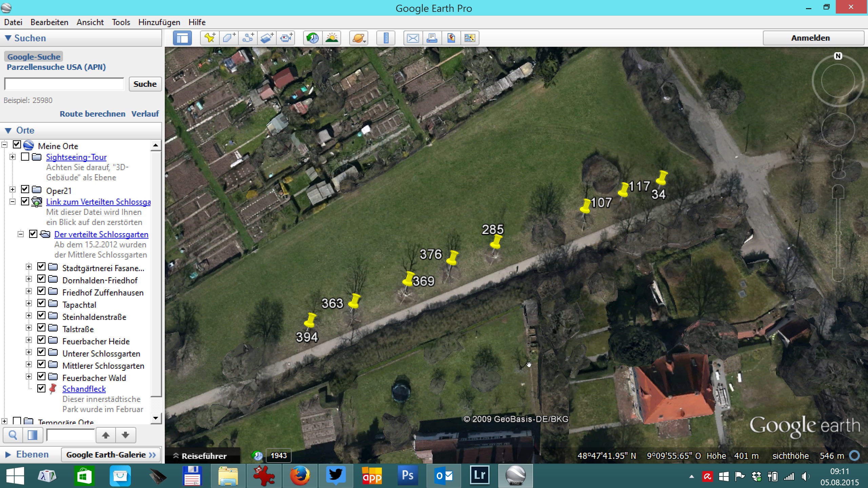This screenshot has height=488, width=868.
Task: Expand the Feuerbacher Heide folder
Action: click(29, 340)
